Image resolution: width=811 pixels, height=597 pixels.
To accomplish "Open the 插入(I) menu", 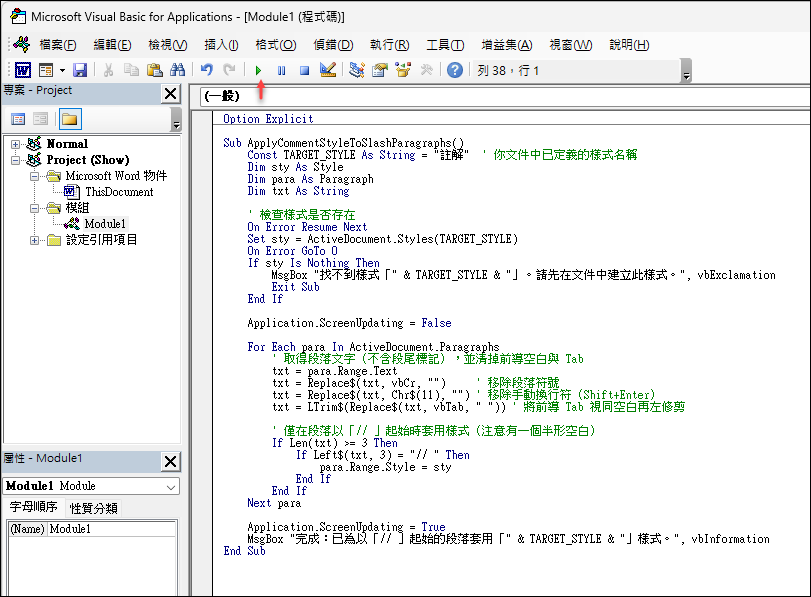I will pyautogui.click(x=221, y=45).
